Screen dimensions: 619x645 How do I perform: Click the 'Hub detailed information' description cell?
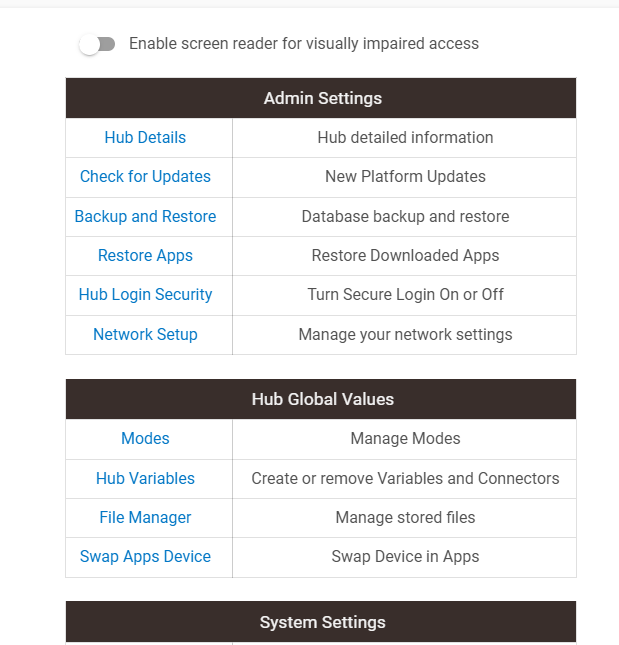coord(405,137)
